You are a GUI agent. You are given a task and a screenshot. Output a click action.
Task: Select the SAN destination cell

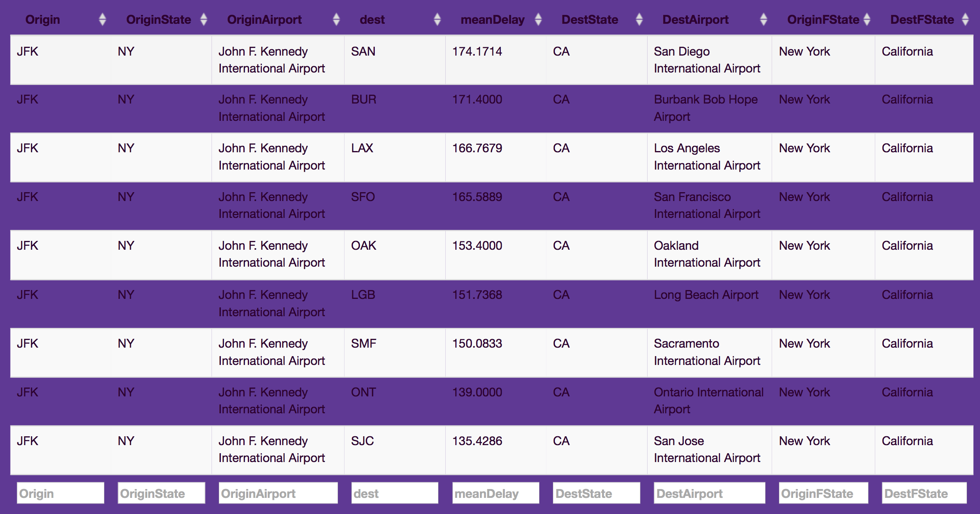[395, 60]
